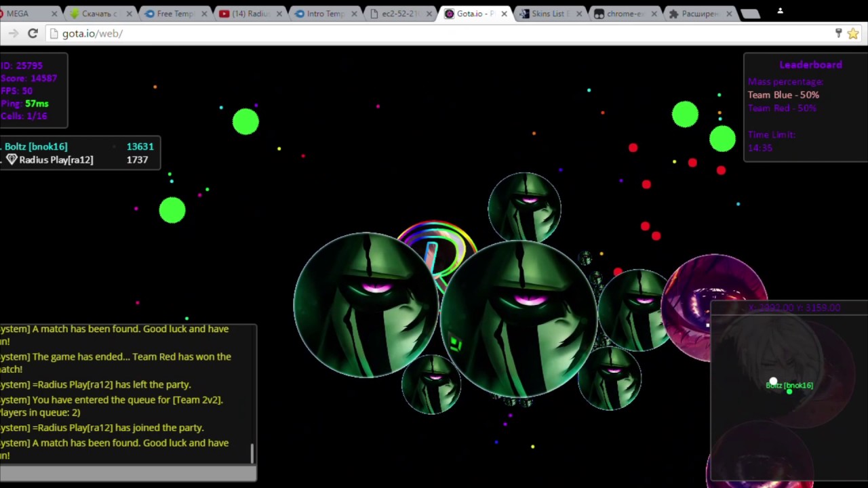This screenshot has width=868, height=488.
Task: Click the Mass percentage label
Action: (x=785, y=81)
